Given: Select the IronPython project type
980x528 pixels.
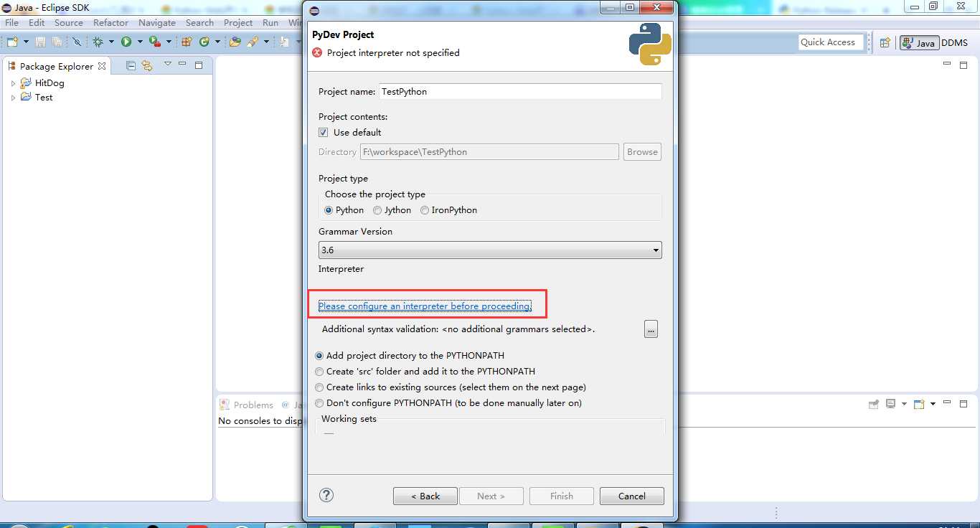Looking at the screenshot, I should [x=425, y=210].
